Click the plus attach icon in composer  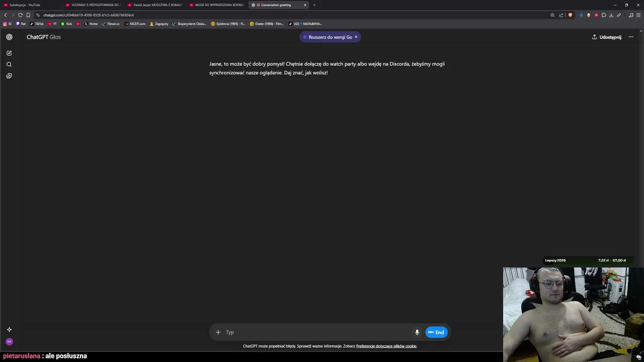pos(218,332)
